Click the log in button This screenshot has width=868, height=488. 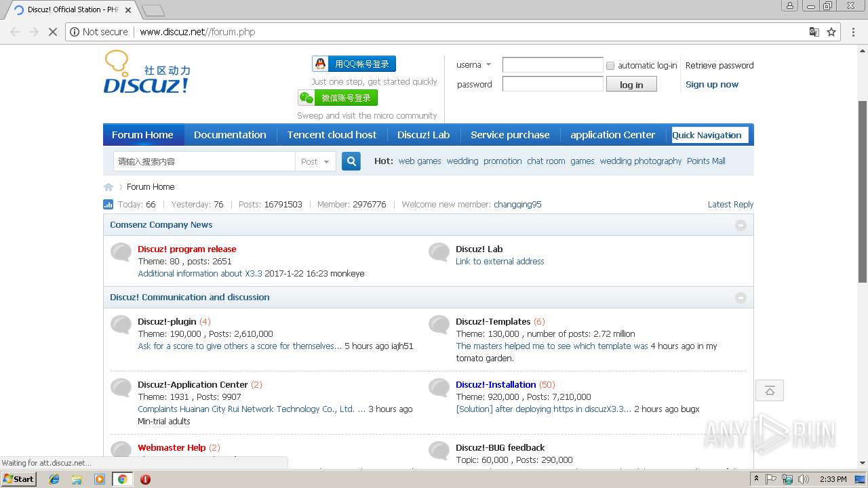[x=631, y=84]
